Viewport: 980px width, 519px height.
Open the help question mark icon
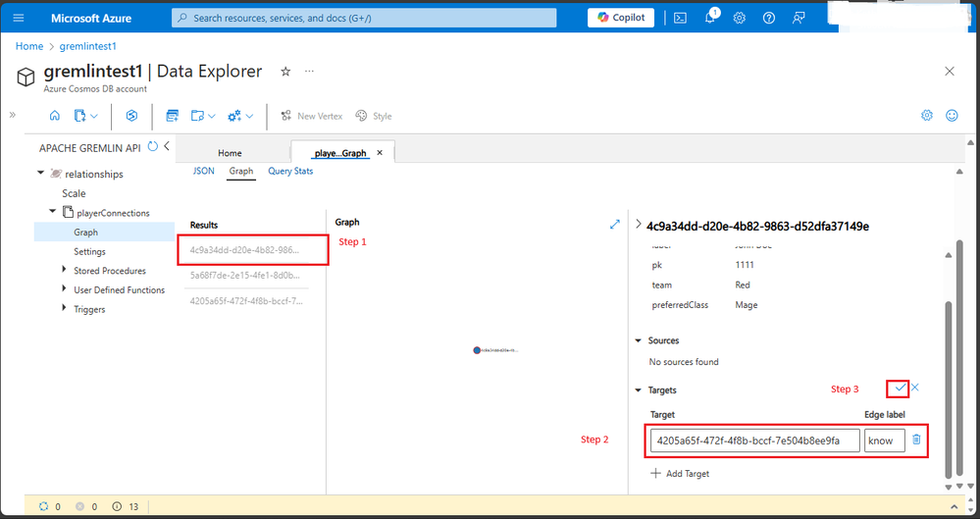[x=769, y=18]
